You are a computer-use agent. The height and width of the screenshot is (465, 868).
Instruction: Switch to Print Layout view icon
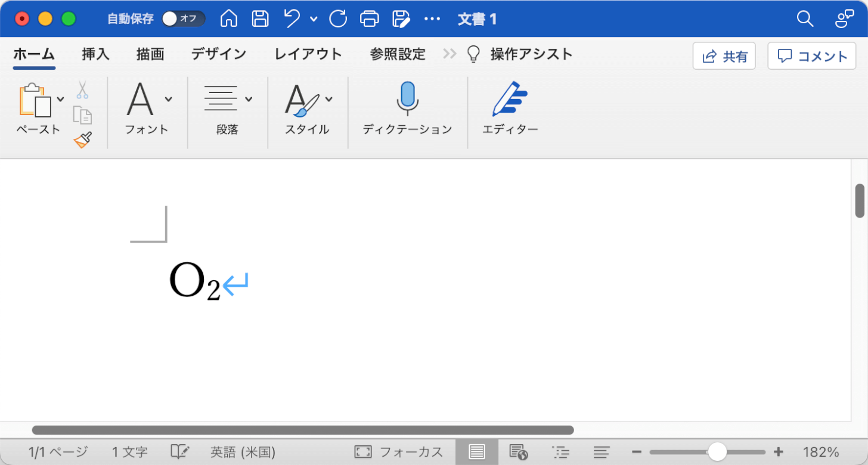click(477, 452)
